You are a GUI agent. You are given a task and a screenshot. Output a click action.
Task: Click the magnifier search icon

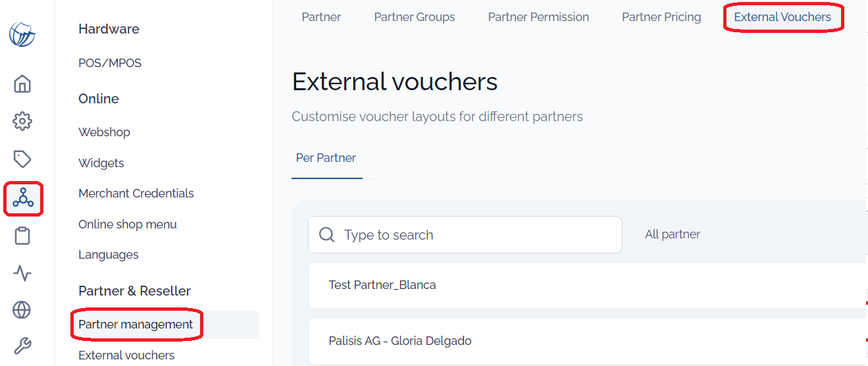tap(326, 235)
